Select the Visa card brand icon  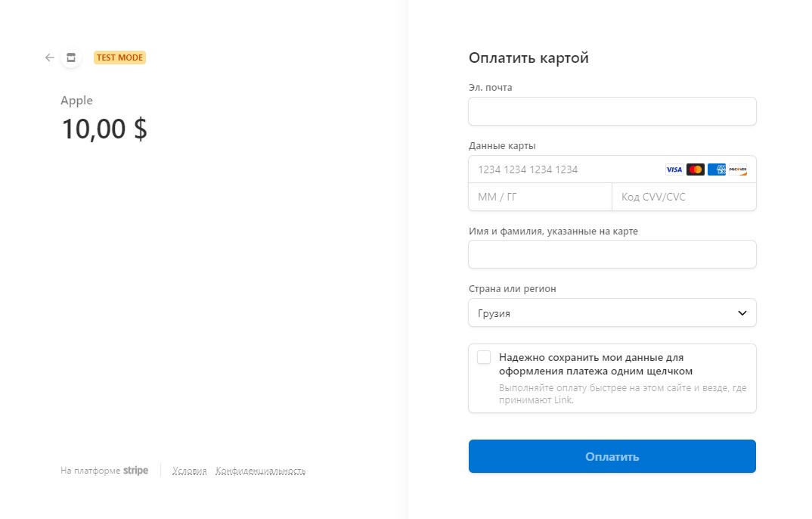[674, 169]
